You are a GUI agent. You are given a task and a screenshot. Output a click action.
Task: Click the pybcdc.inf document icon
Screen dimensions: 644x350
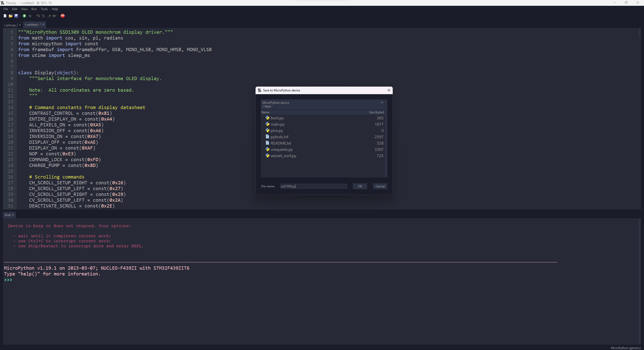(267, 136)
